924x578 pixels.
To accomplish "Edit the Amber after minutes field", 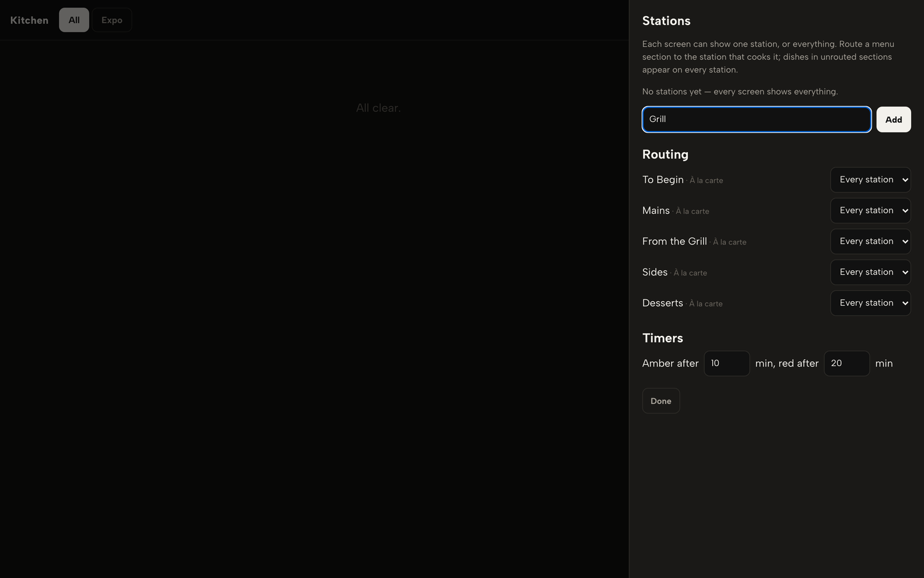I will 726,363.
